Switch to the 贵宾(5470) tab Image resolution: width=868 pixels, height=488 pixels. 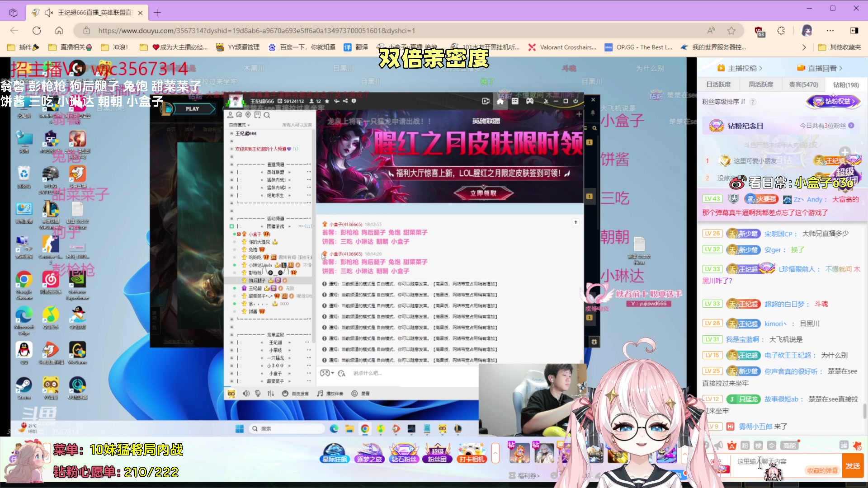(x=803, y=84)
